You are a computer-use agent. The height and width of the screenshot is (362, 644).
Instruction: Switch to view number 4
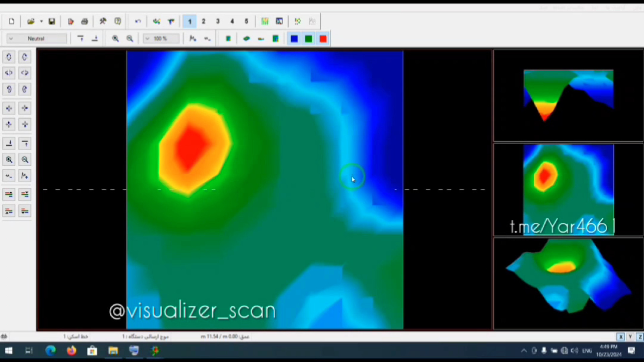coord(232,21)
